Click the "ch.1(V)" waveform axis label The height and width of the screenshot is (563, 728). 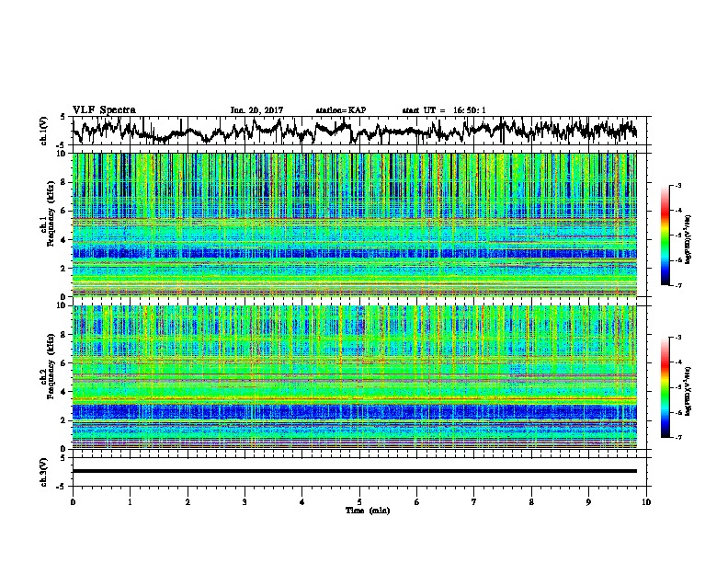[x=44, y=131]
